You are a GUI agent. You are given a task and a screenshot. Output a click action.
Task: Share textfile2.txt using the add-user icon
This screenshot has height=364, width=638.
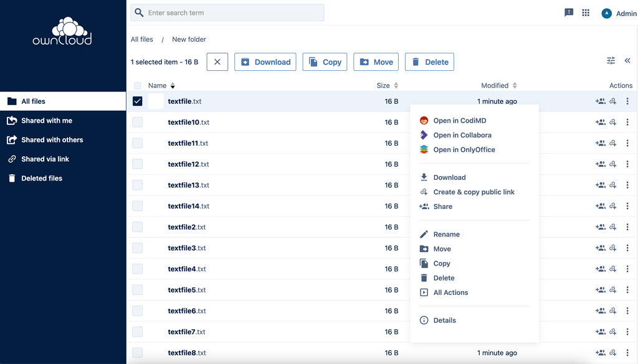[x=601, y=227]
